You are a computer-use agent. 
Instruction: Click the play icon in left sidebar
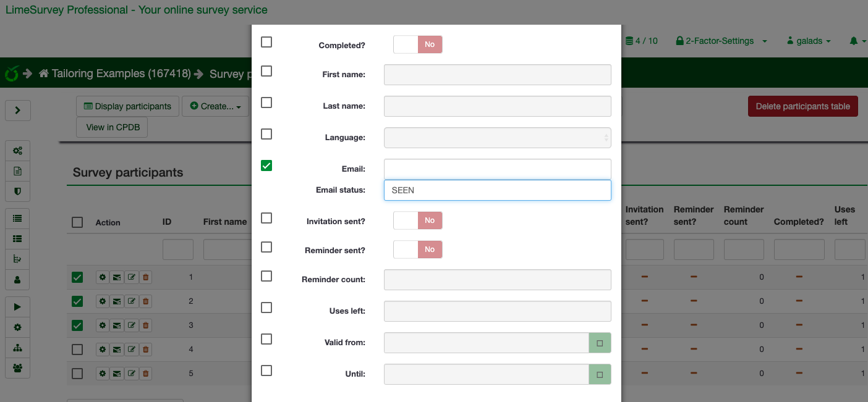tap(17, 307)
